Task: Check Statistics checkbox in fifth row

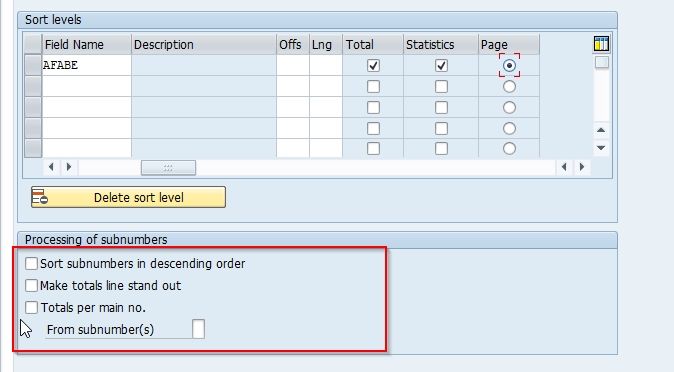Action: [441, 148]
